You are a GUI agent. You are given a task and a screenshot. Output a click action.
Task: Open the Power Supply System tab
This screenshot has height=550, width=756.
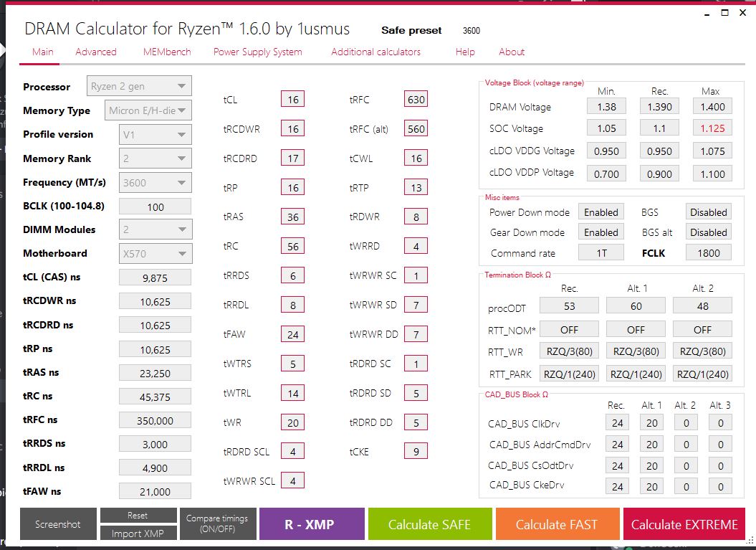pos(257,52)
